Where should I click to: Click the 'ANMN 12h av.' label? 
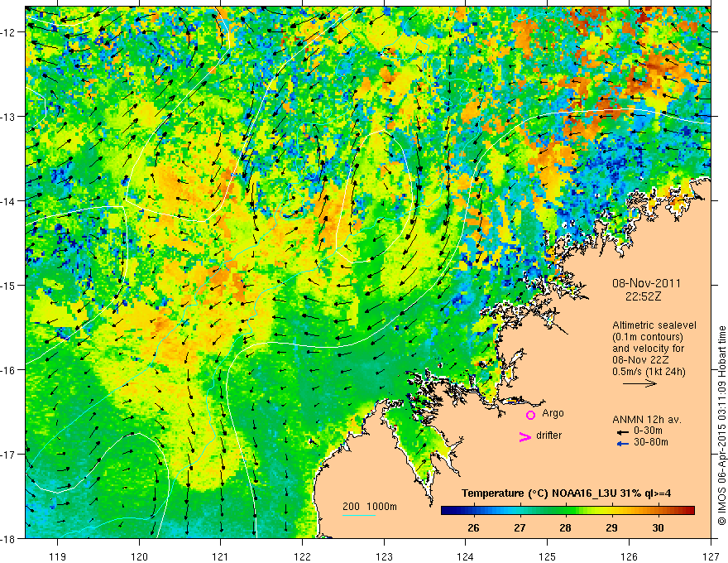click(647, 420)
